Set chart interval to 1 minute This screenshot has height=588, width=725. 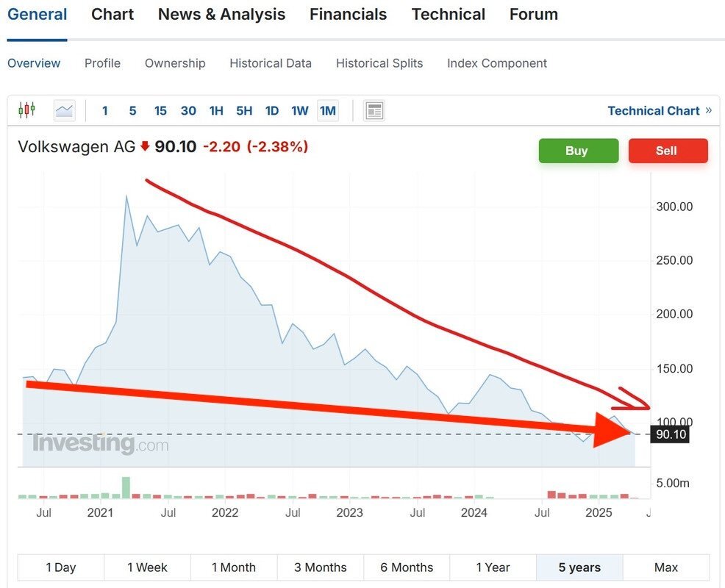[105, 111]
